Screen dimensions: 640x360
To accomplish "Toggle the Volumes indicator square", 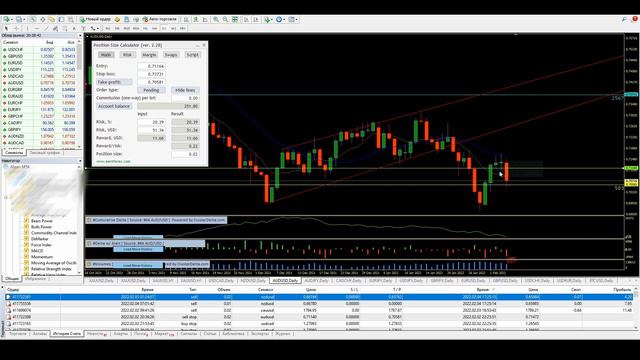I will [x=89, y=264].
